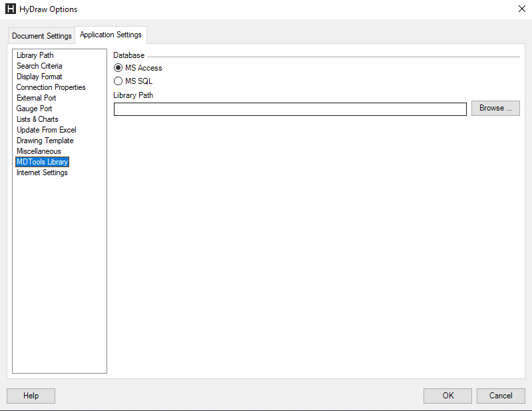
Task: Browse for the library path
Action: coord(495,109)
